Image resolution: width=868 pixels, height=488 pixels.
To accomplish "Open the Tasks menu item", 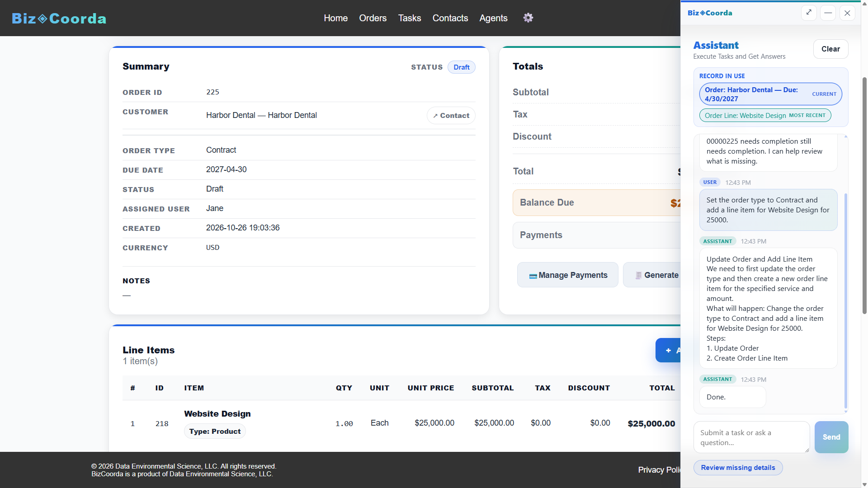I will coord(409,18).
